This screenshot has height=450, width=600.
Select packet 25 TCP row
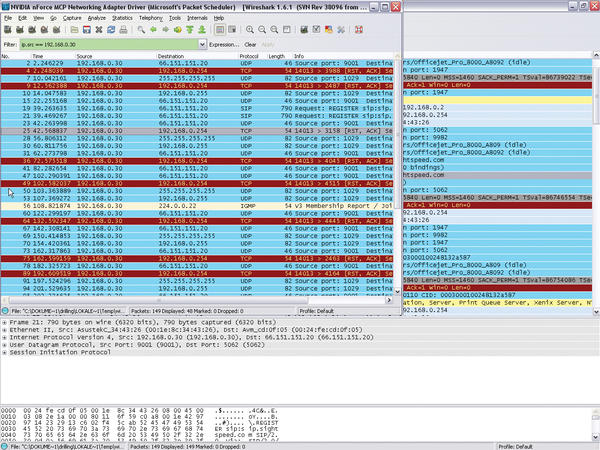[x=197, y=131]
